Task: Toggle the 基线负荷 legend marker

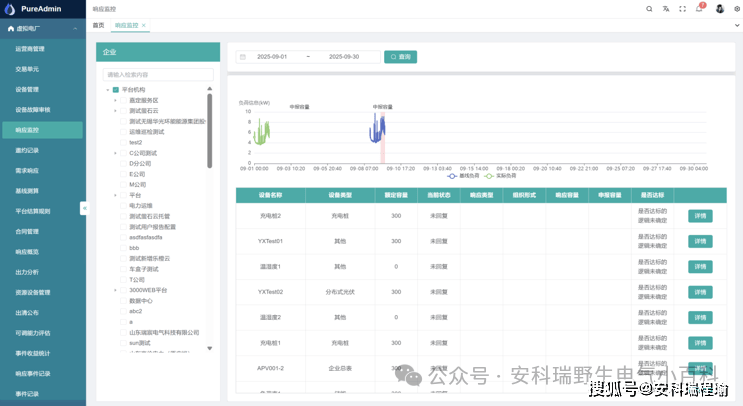Action: click(452, 176)
